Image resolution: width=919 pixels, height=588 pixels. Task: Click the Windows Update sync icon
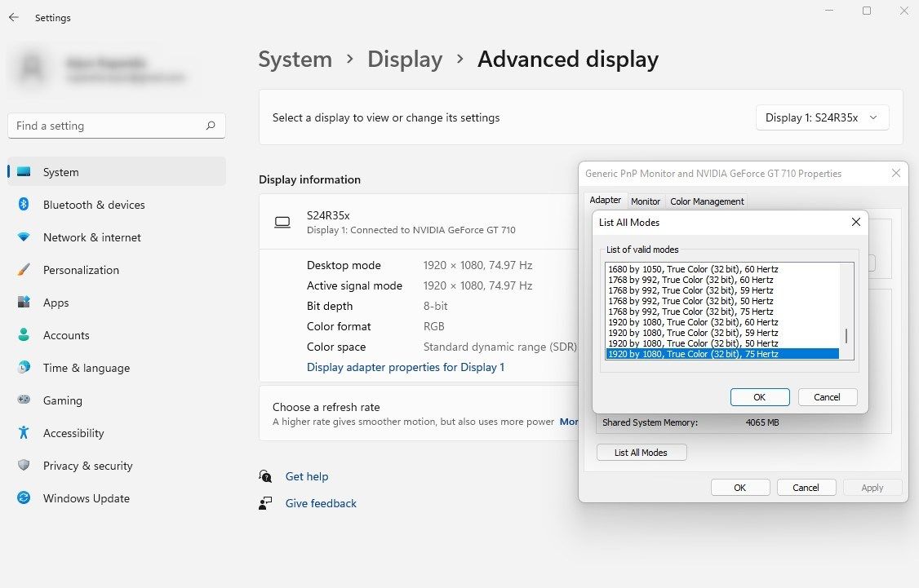24,497
